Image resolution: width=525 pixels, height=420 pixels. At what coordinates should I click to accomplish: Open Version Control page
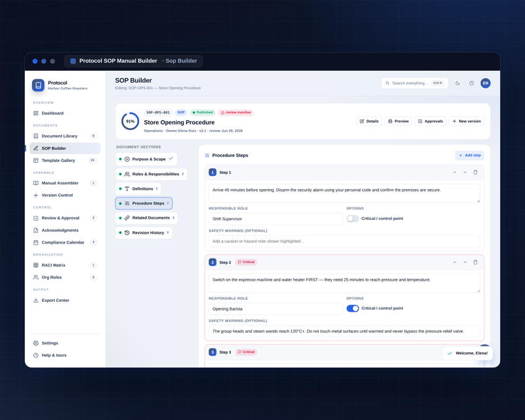point(65,196)
